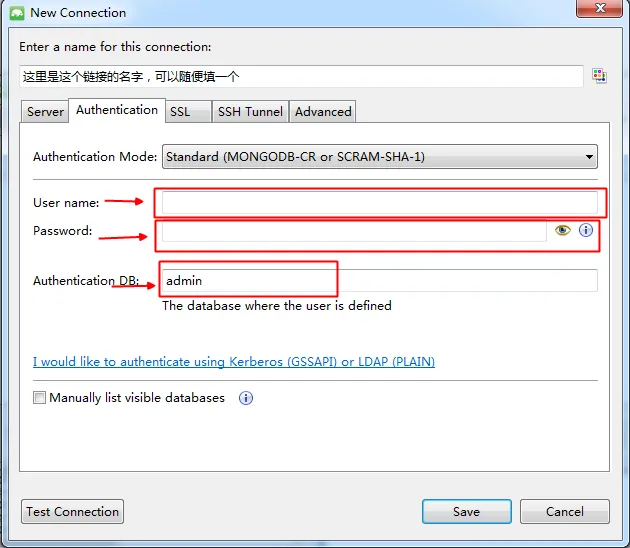The width and height of the screenshot is (630, 548).
Task: Click into the User name field
Action: click(380, 202)
